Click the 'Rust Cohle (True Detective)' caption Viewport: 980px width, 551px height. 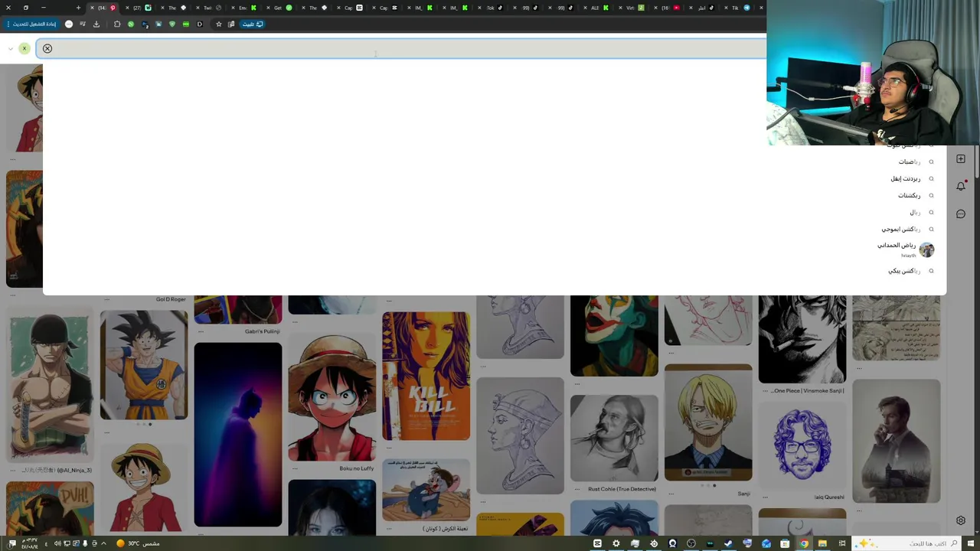[x=622, y=489]
